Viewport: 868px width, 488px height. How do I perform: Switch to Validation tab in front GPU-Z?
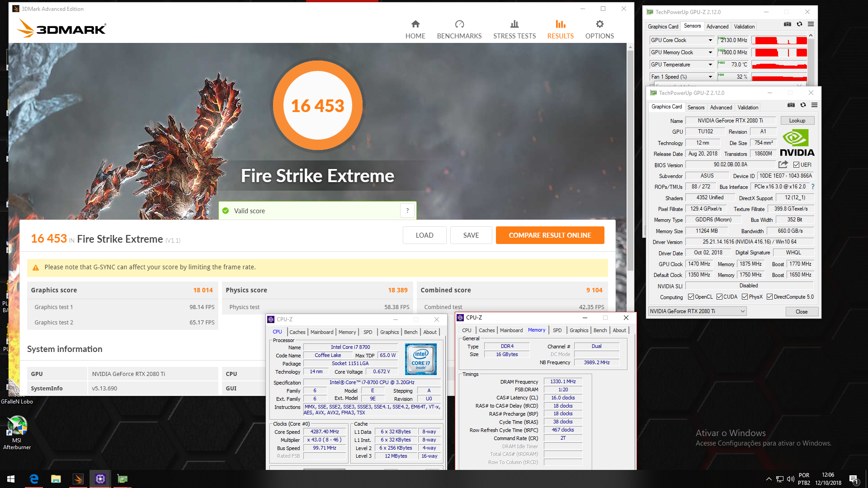pos(748,108)
